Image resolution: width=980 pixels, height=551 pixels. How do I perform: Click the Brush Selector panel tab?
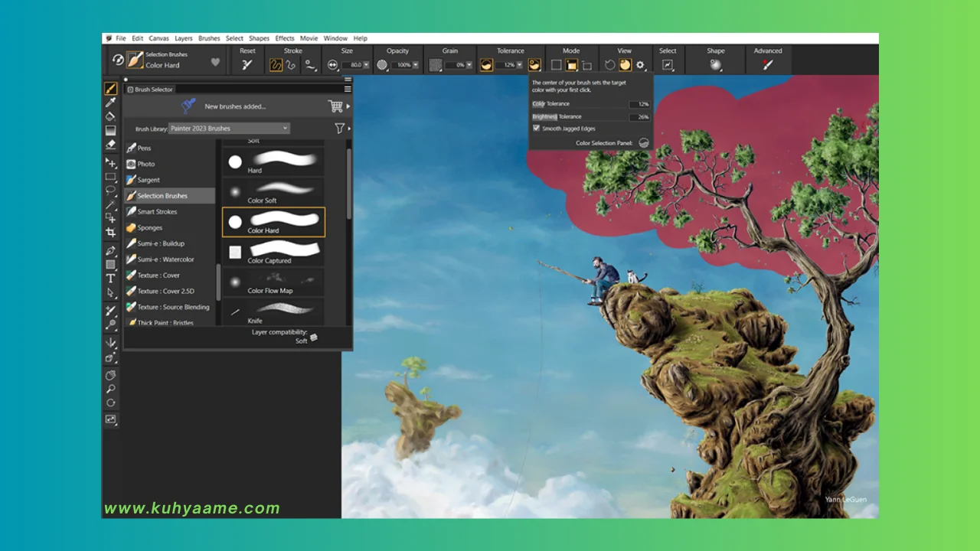tap(151, 90)
